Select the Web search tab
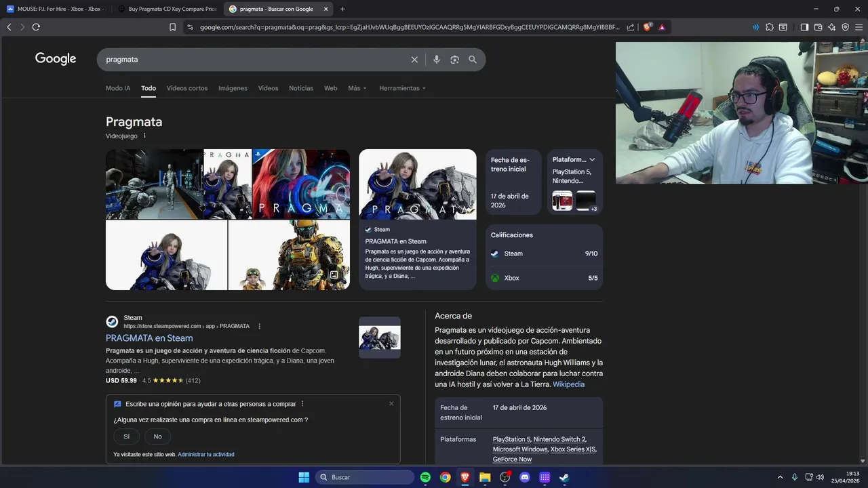 click(330, 88)
